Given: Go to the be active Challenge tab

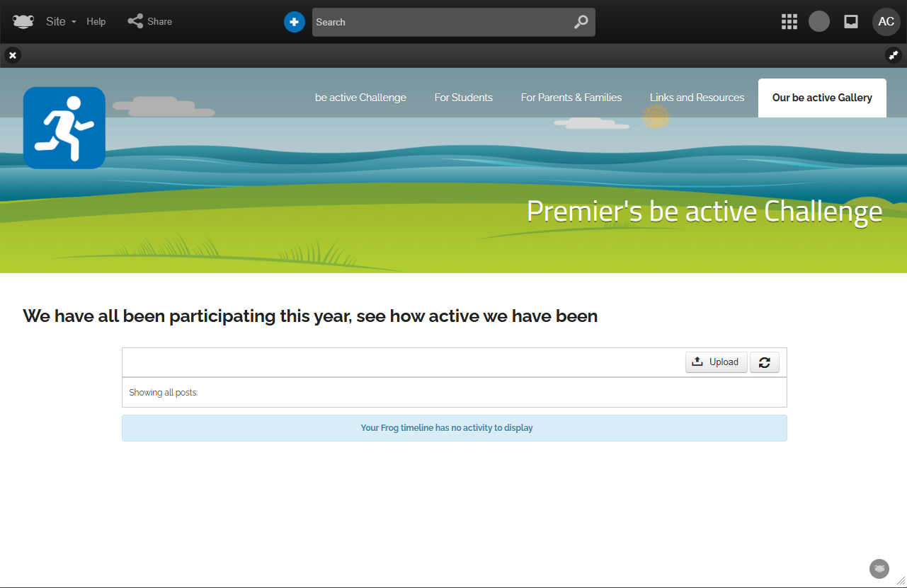Looking at the screenshot, I should 360,98.
